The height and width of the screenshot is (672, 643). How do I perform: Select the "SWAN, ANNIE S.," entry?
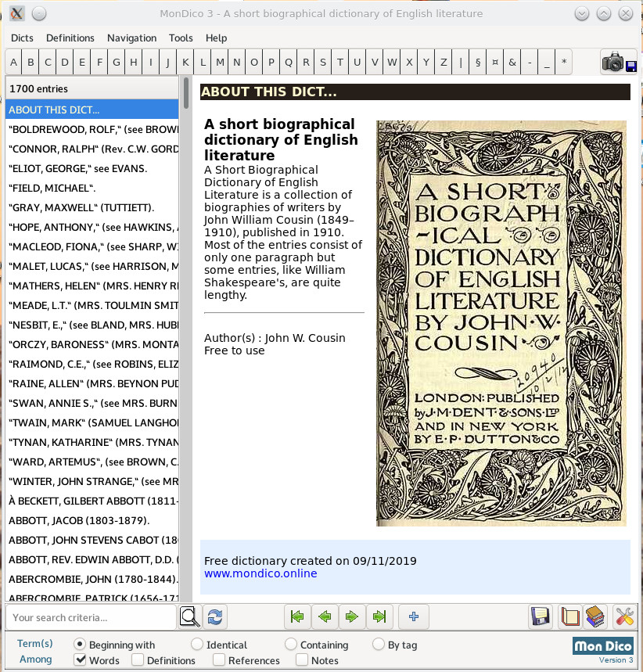[92, 404]
